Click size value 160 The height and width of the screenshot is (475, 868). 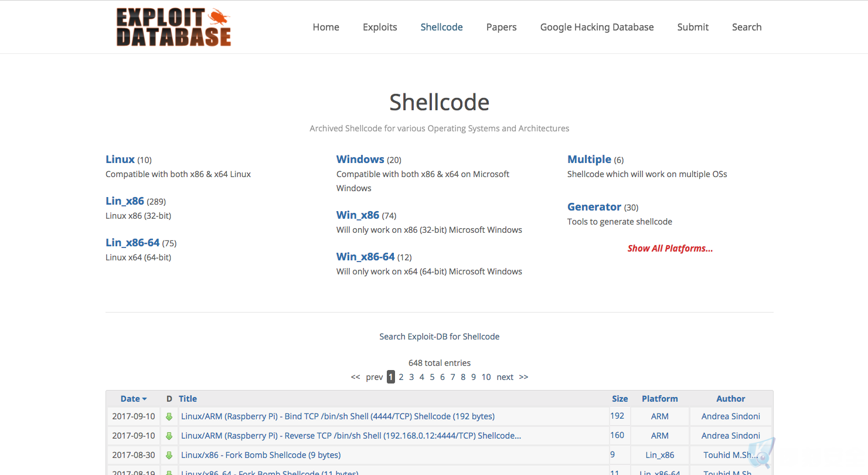pos(617,435)
